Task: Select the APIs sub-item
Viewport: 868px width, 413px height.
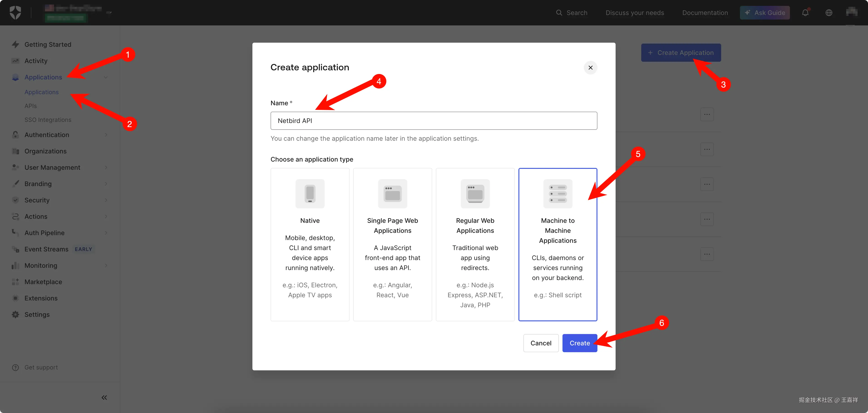Action: click(x=30, y=106)
